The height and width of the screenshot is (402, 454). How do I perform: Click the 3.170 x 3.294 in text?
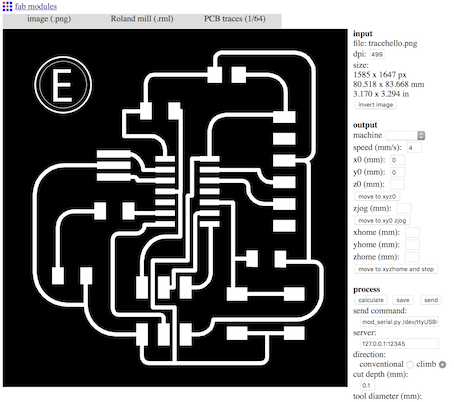[x=381, y=94]
